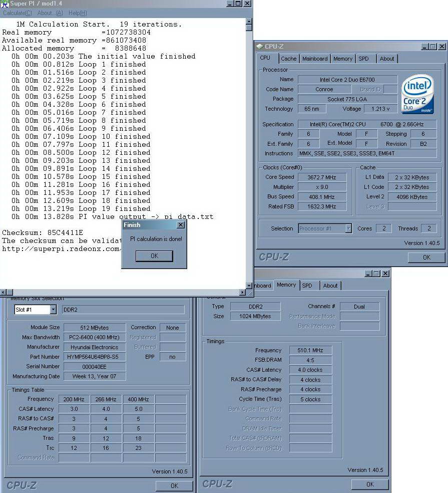Image resolution: width=448 pixels, height=493 pixels.
Task: Click the Core Speed value field
Action: tap(322, 177)
